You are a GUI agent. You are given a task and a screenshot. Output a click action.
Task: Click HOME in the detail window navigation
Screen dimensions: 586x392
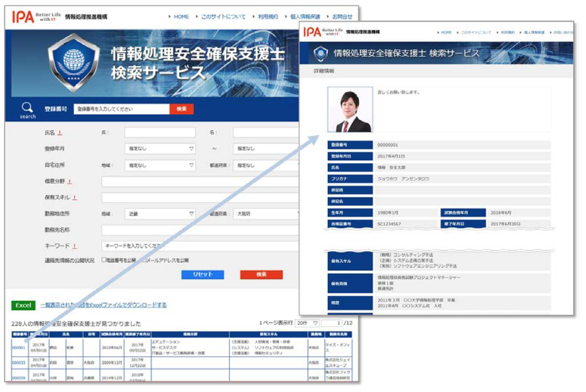tap(446, 32)
